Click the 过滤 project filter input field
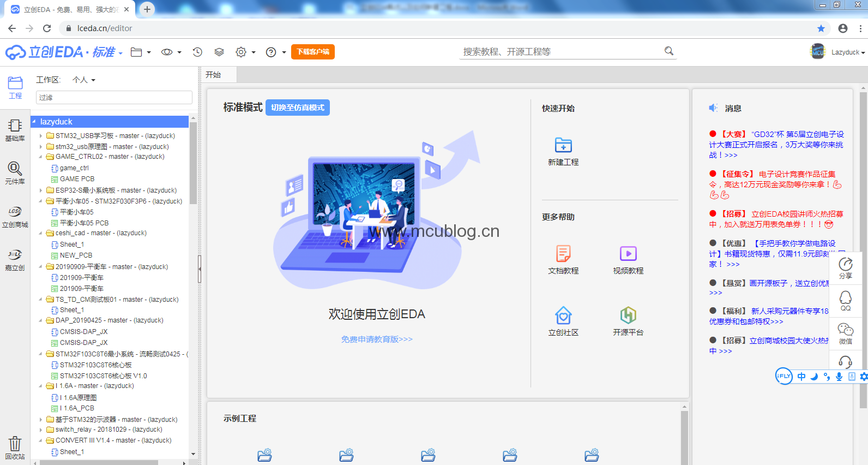This screenshot has height=465, width=868. click(x=114, y=97)
